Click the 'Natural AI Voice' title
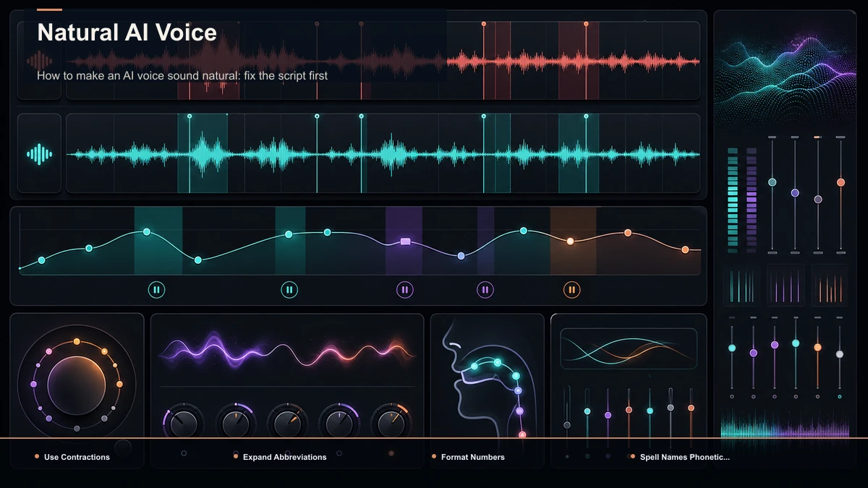The height and width of the screenshot is (488, 868). [127, 33]
